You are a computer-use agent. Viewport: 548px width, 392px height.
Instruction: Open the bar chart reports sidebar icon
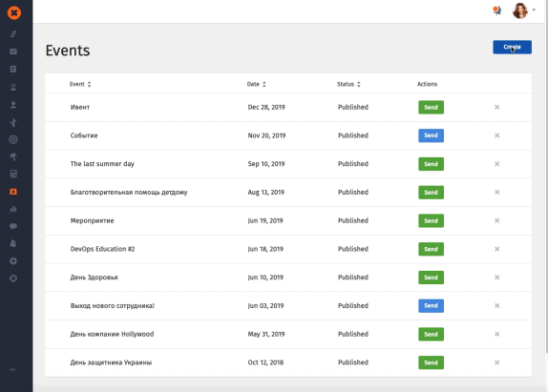(x=13, y=209)
